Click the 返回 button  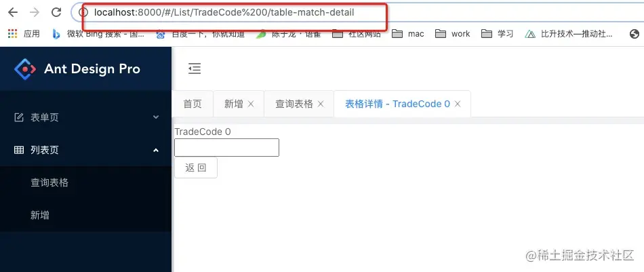pyautogui.click(x=196, y=168)
